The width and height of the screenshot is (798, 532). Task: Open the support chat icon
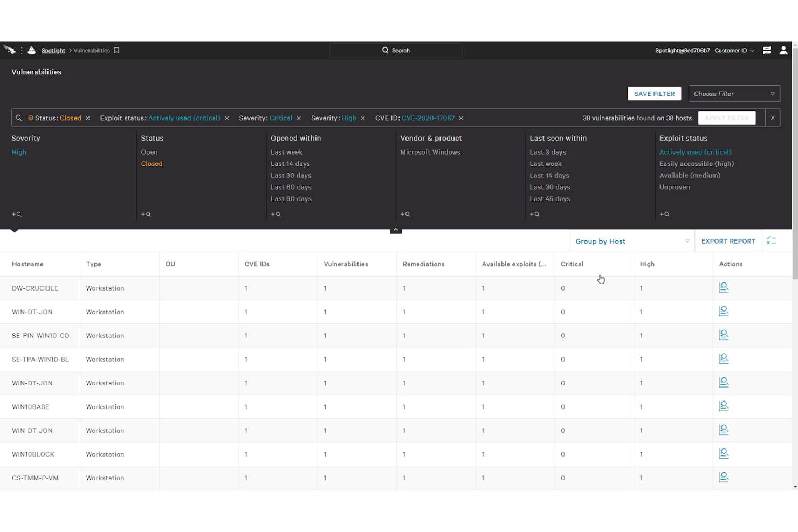point(767,50)
